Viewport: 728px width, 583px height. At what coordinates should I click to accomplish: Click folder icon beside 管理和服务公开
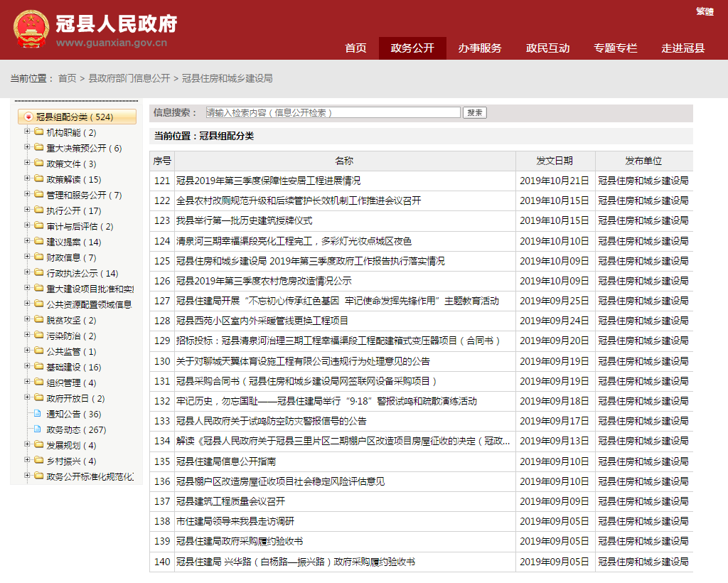[39, 195]
